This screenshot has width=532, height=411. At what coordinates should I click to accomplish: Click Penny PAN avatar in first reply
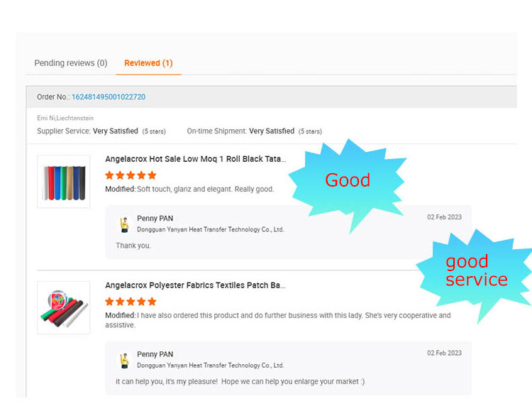(x=125, y=224)
